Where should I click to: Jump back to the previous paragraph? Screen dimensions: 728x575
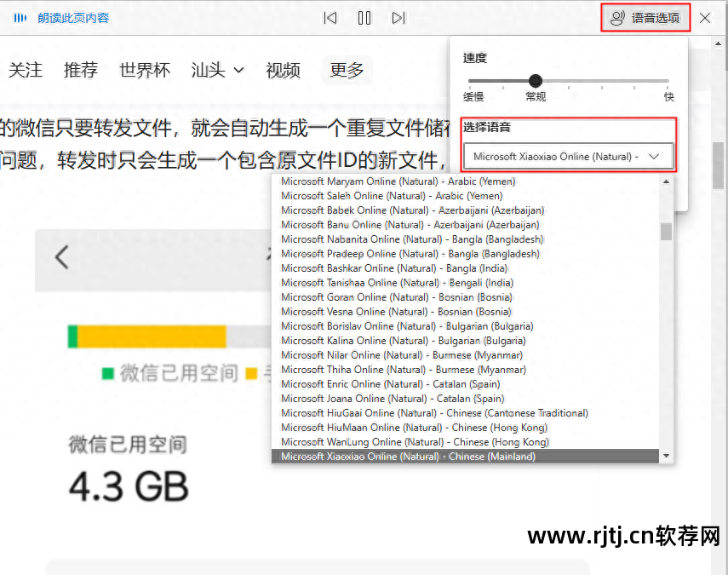(330, 17)
